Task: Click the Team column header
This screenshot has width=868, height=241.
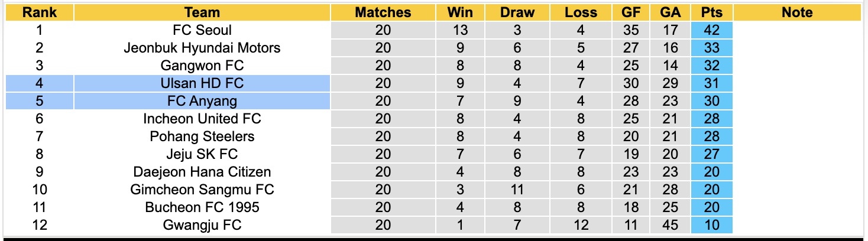Action: 202,12
